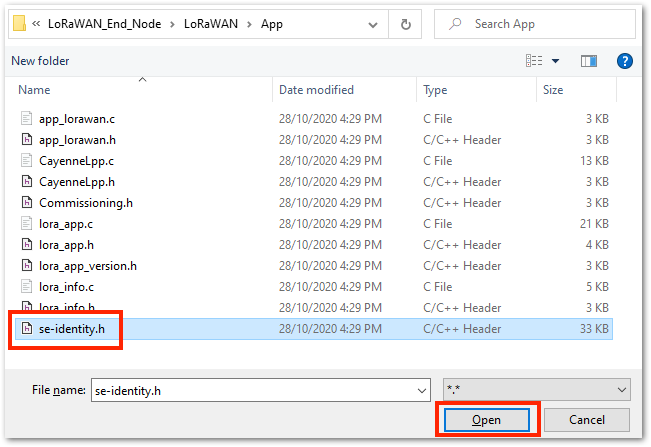This screenshot has height=447, width=651.
Task: Sort files by Size column
Action: [553, 90]
